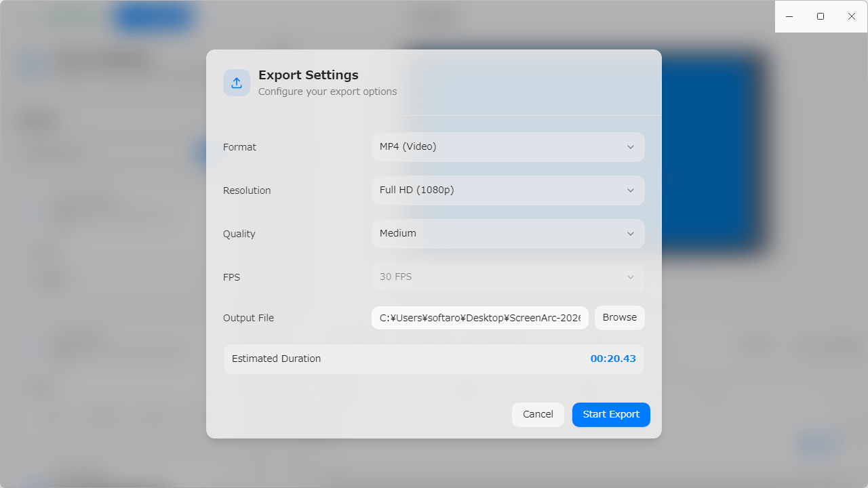The width and height of the screenshot is (868, 488).
Task: Click the chevron arrow in Format field
Action: (631, 147)
